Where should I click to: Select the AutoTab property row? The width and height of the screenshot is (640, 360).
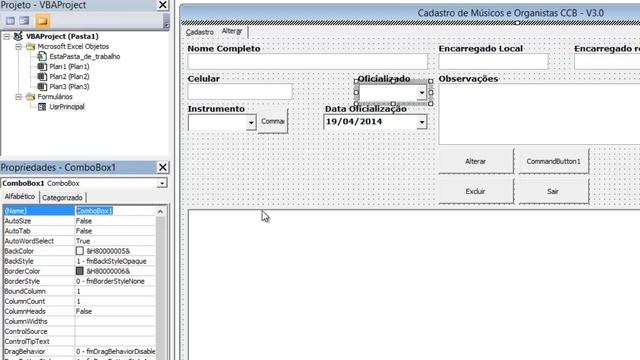[80, 231]
